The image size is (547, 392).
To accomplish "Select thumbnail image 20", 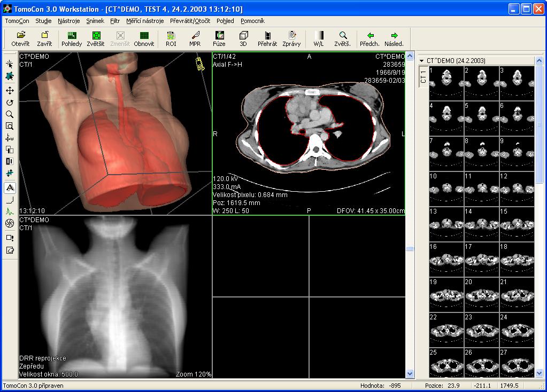I will 482,294.
